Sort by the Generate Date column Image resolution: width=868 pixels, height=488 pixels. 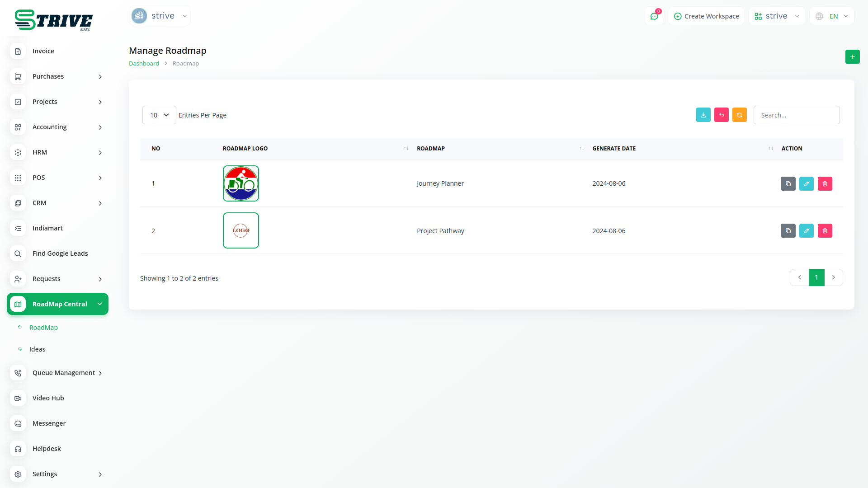pos(614,148)
